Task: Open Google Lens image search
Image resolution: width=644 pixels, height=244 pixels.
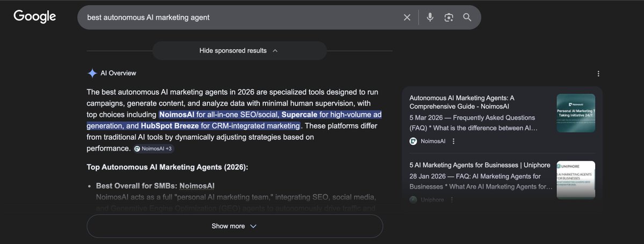Action: coord(448,17)
